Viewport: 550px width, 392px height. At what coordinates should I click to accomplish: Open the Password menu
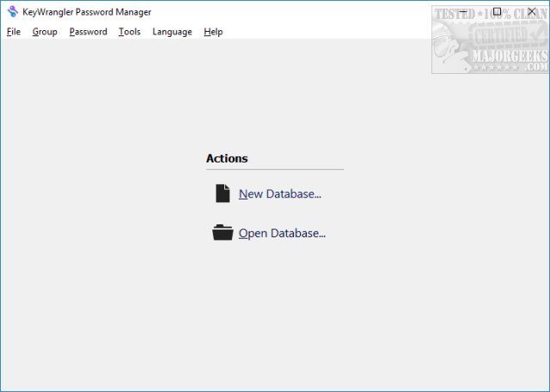click(88, 32)
